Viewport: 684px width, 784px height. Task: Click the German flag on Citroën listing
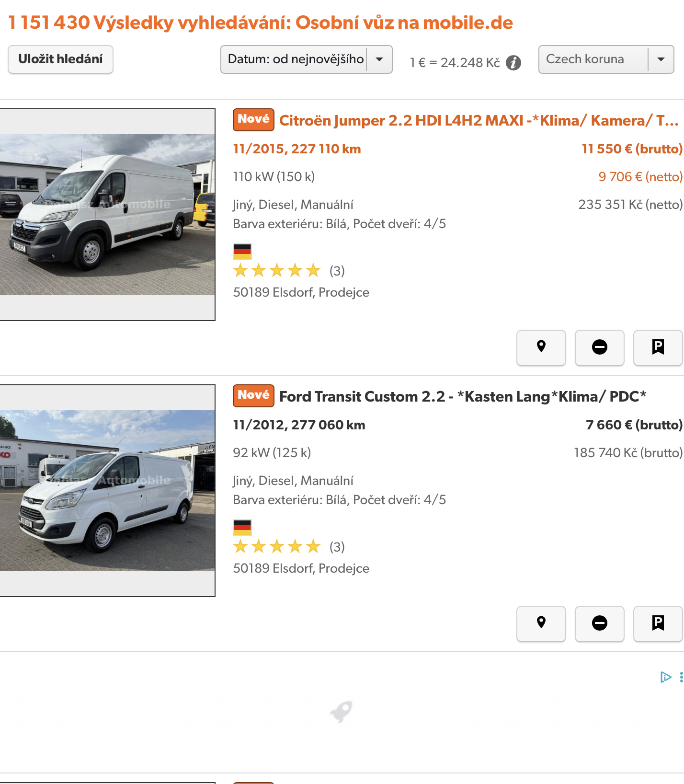(x=242, y=251)
